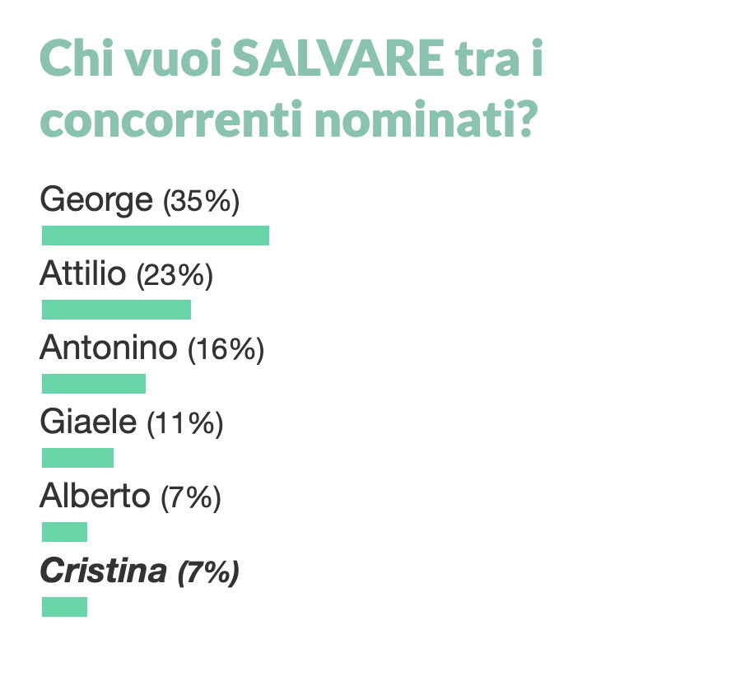Select the Giaele (11%) option label
731x700 pixels.
coord(132,422)
